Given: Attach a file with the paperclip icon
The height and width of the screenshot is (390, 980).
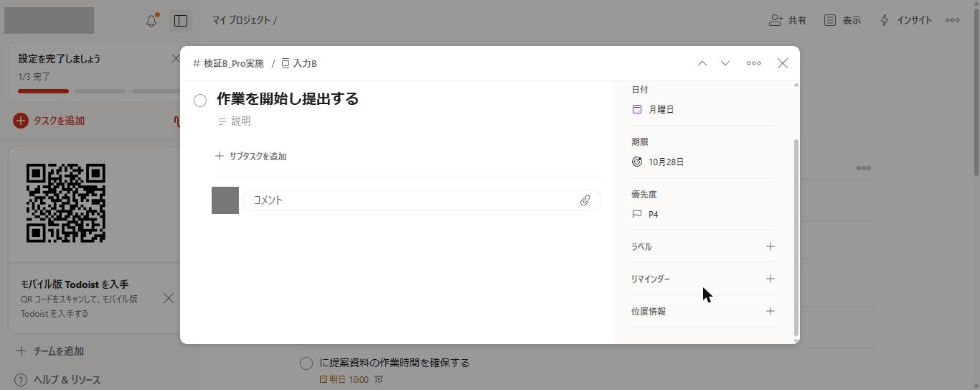Looking at the screenshot, I should pos(585,200).
